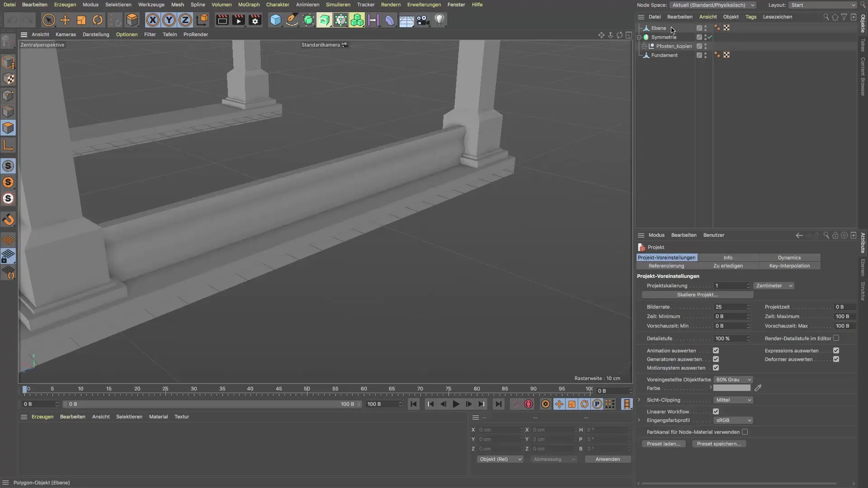Expand the Pfosten_kopien tree item
This screenshot has height=488, width=868.
644,46
